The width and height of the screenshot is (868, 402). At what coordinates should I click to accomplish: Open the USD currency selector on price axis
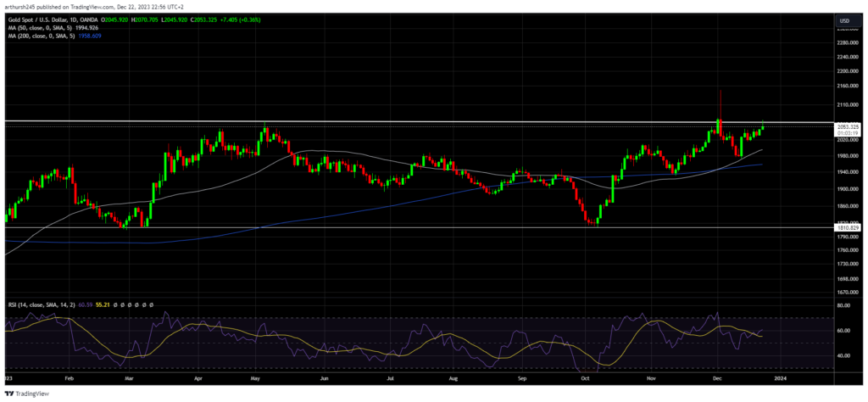[x=843, y=20]
